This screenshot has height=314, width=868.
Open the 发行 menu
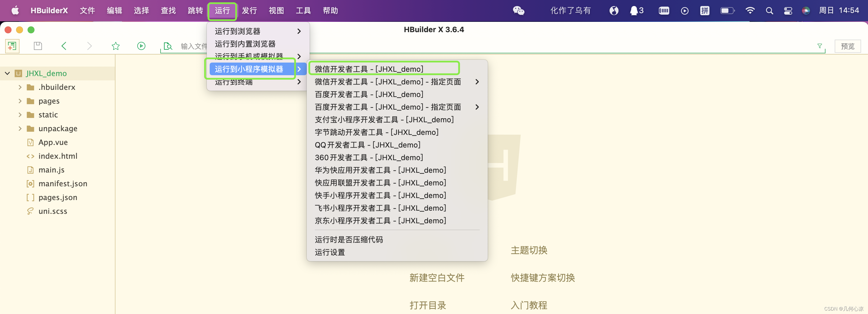(249, 10)
